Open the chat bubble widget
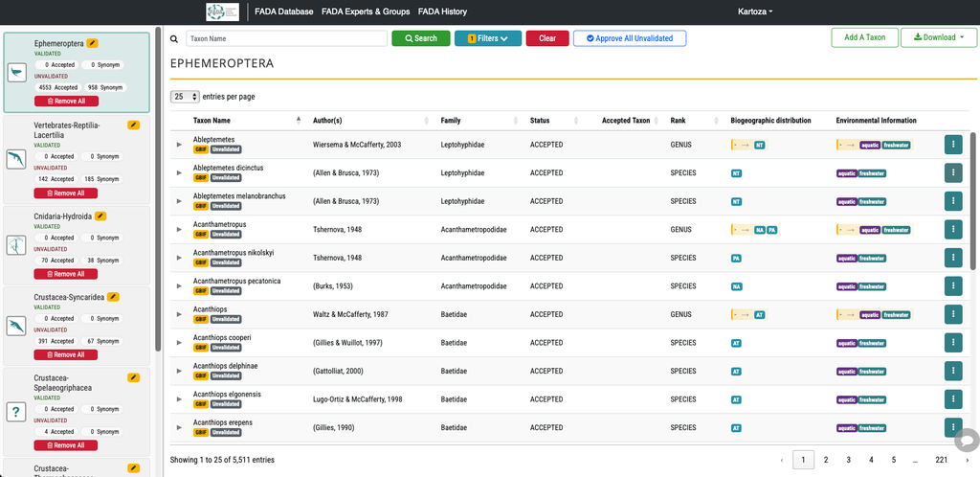The image size is (980, 477). [967, 440]
